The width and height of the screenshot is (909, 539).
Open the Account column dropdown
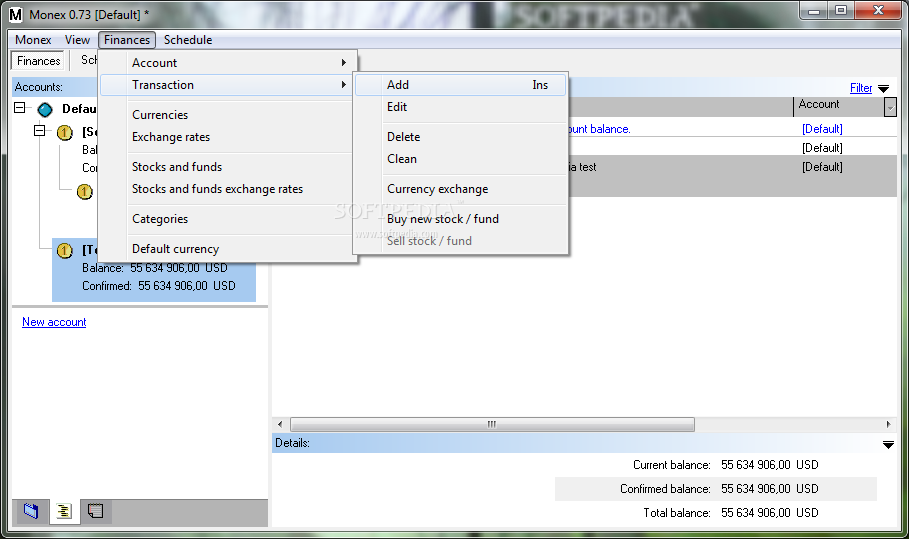pyautogui.click(x=890, y=107)
